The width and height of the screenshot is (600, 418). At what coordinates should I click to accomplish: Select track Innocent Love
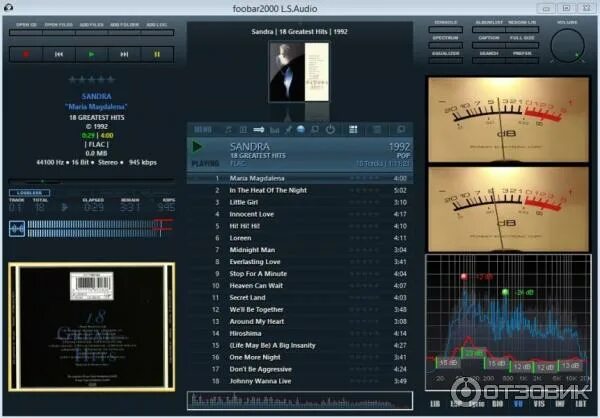click(300, 214)
